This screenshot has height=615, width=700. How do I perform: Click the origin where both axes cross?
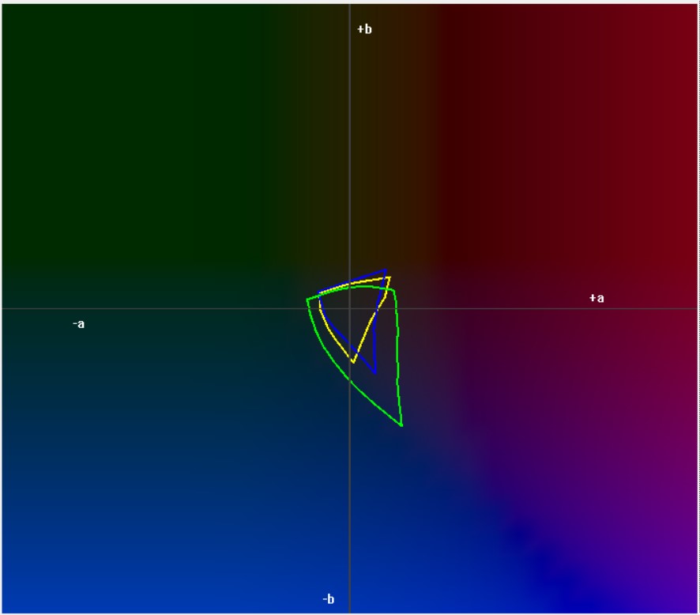click(349, 308)
